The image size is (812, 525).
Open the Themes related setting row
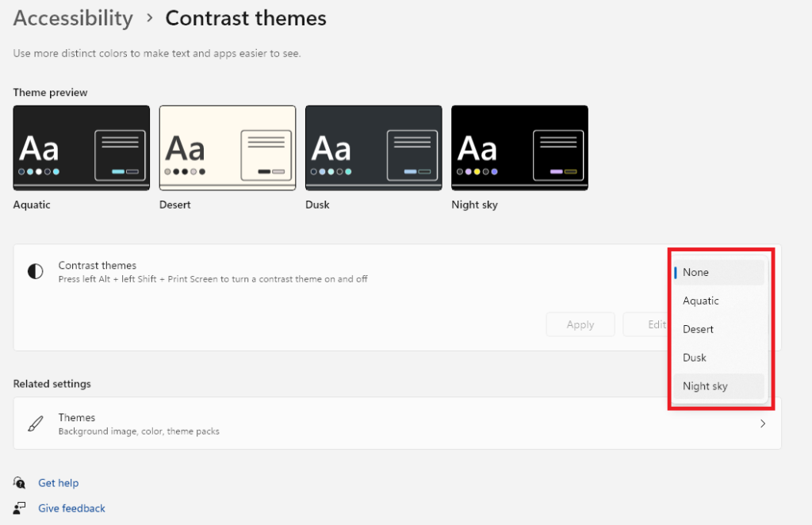coord(396,423)
